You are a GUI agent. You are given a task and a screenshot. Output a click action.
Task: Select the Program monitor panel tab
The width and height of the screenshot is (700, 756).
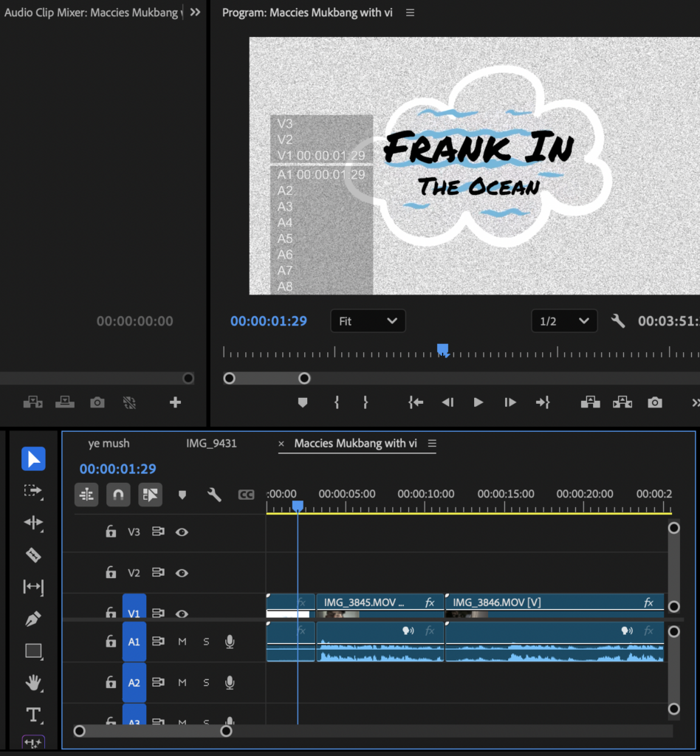(307, 13)
